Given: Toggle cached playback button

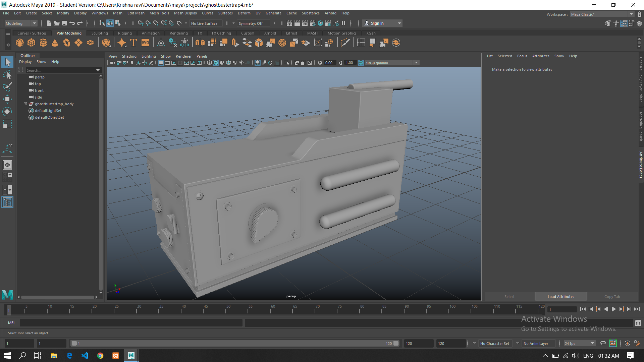Looking at the screenshot, I should tap(613, 343).
